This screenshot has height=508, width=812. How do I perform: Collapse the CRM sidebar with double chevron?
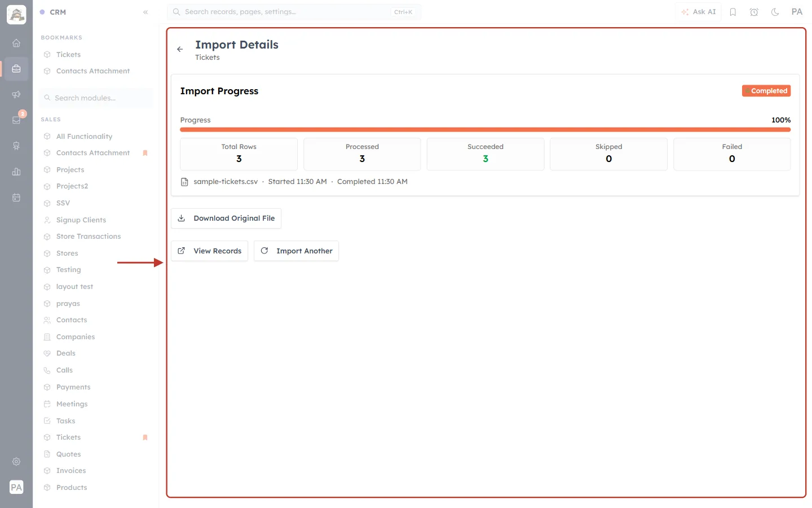coord(145,12)
